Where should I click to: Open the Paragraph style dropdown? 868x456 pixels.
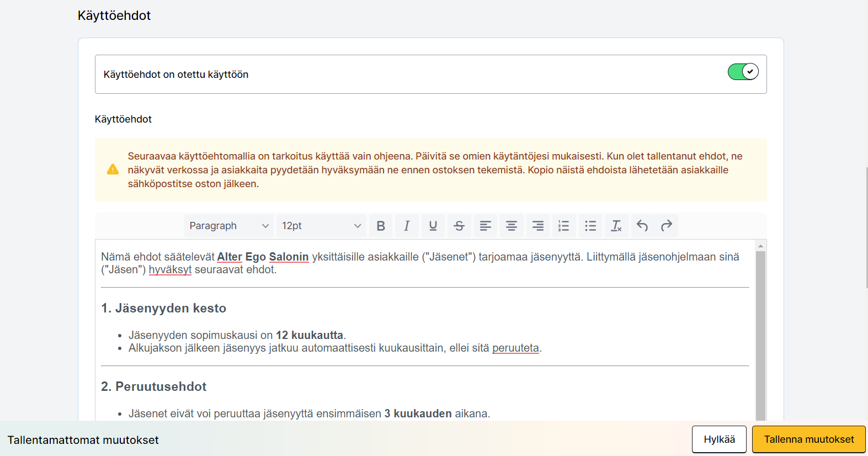pos(229,226)
